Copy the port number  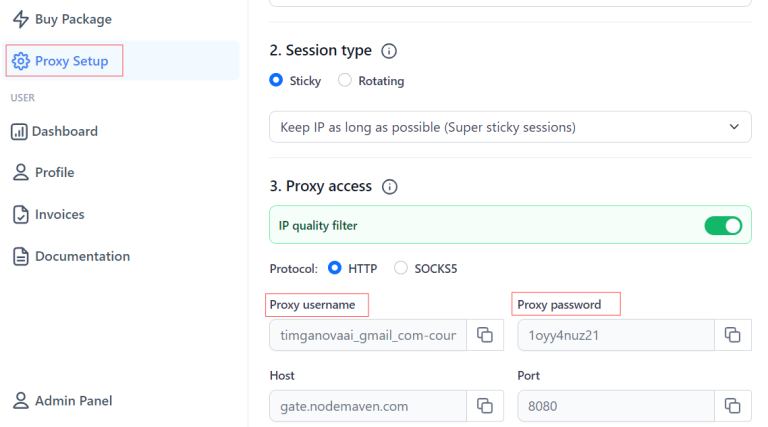[732, 405]
